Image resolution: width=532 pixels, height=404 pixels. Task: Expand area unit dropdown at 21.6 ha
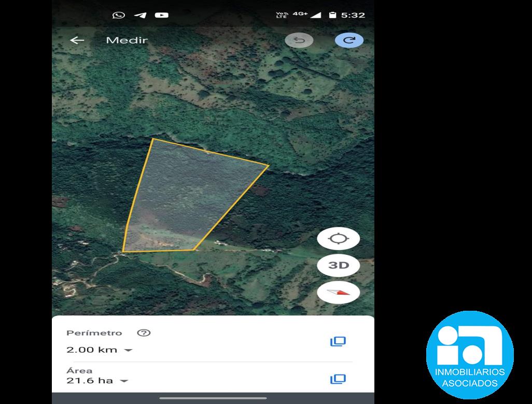point(124,381)
